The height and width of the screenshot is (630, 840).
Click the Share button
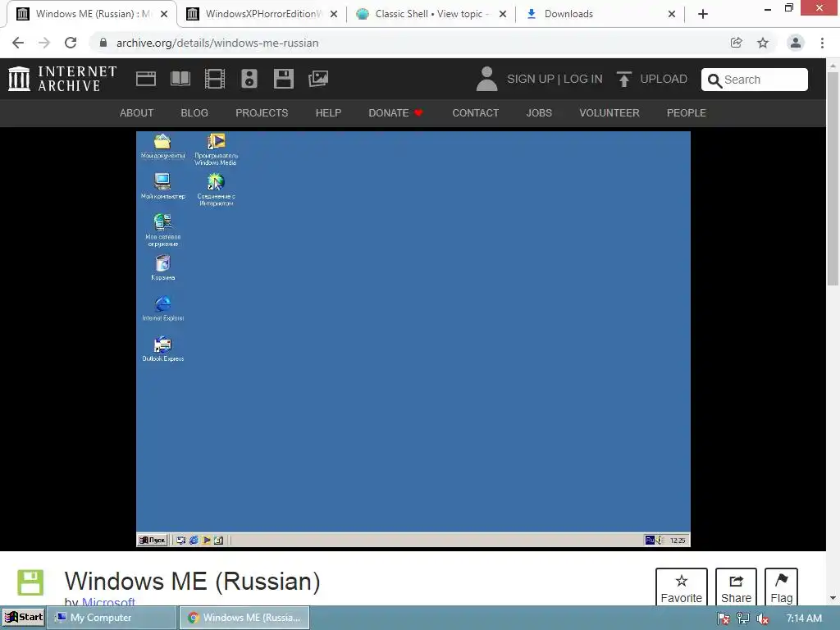point(736,587)
